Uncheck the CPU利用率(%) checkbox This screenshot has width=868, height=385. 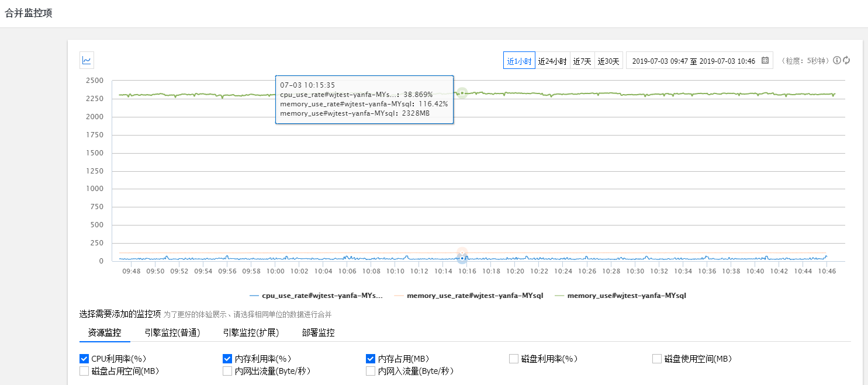(x=84, y=359)
